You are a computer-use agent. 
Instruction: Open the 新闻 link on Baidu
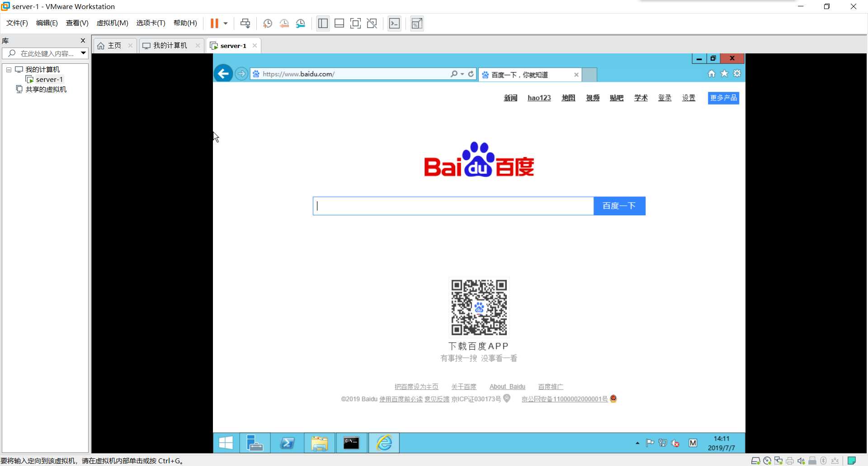click(x=510, y=98)
